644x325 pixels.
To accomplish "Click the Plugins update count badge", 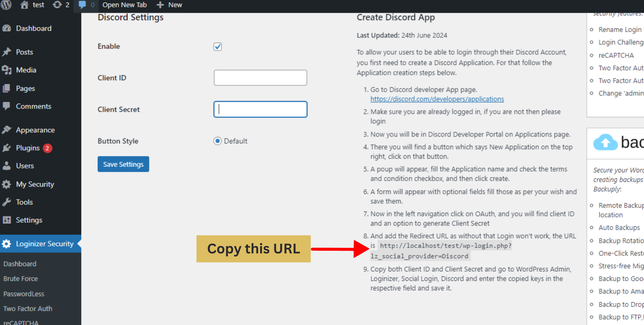I will 47,148.
